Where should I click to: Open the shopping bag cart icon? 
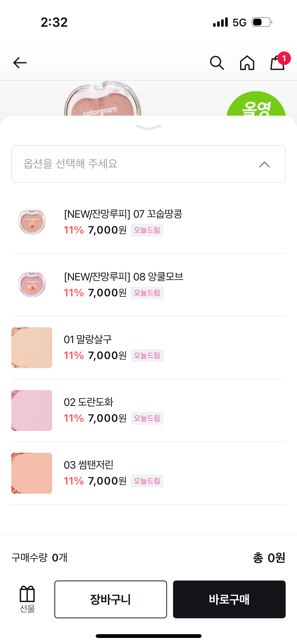278,63
